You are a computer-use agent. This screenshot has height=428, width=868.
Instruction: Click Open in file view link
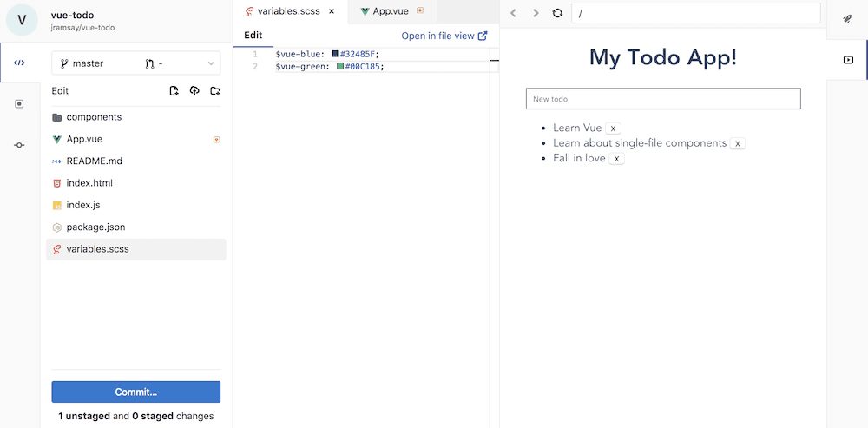coord(444,36)
